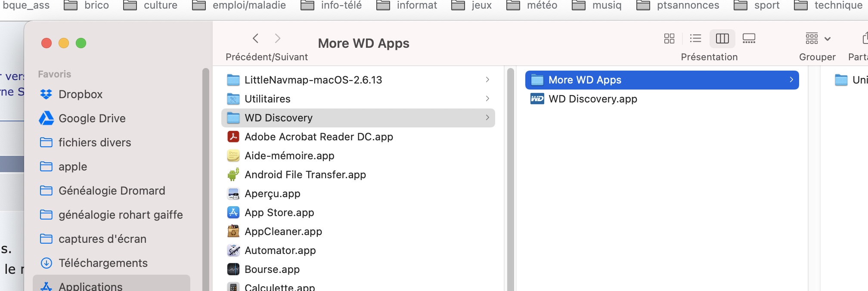Open the ptsannonces bookmarks folder
868x291 pixels.
click(x=678, y=5)
